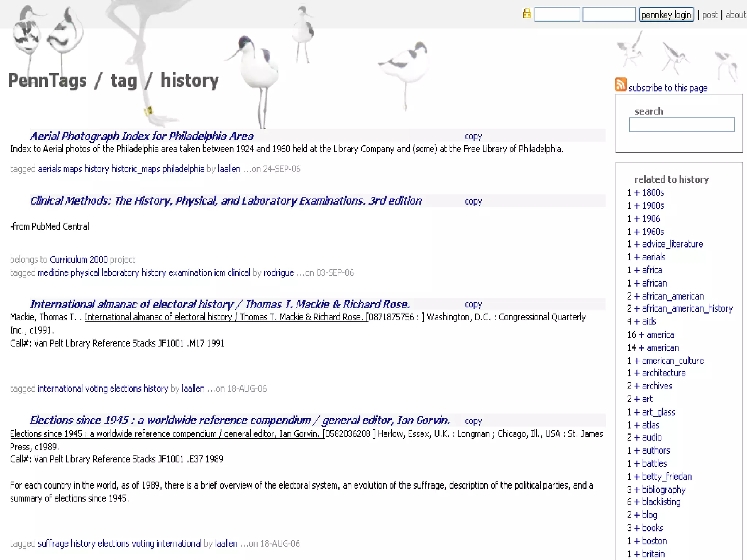
Task: Click the pennkey password field
Action: (x=609, y=15)
